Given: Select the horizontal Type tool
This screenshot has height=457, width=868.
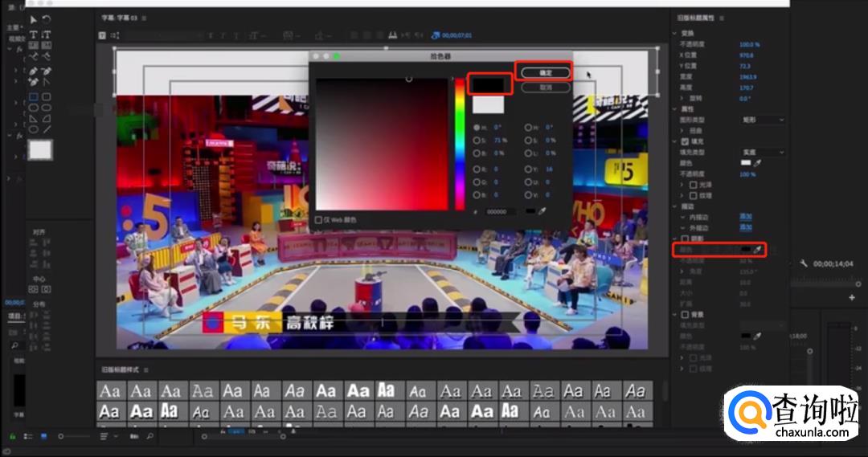Looking at the screenshot, I should [x=33, y=35].
